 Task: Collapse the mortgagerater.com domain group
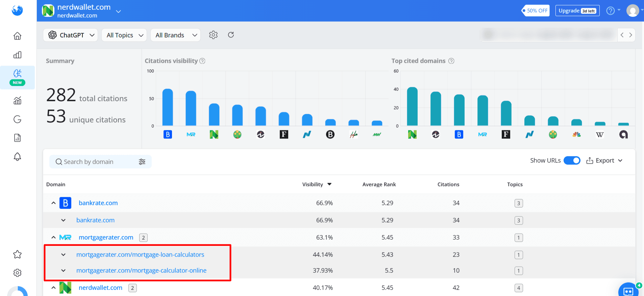53,237
